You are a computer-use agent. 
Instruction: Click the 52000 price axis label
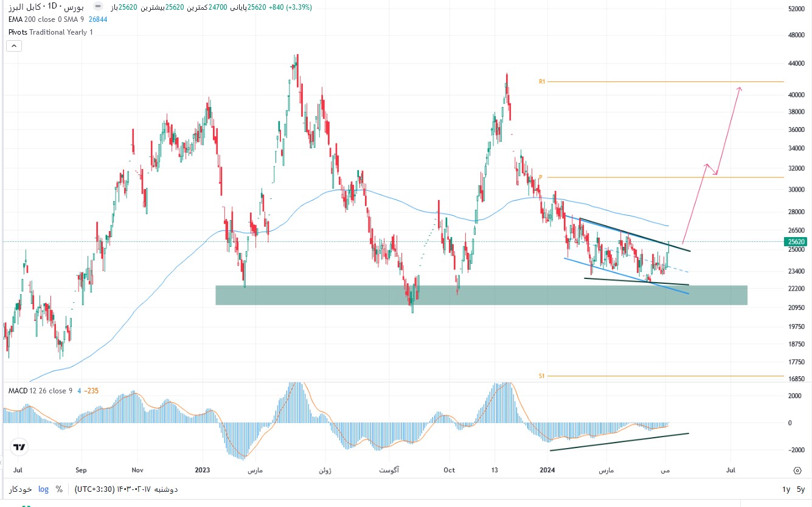click(796, 9)
